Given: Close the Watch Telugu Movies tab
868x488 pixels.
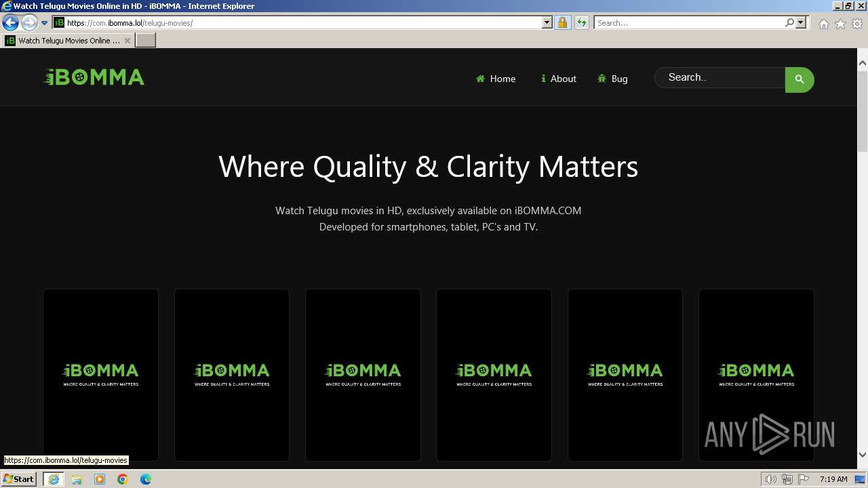Looking at the screenshot, I should [x=127, y=41].
